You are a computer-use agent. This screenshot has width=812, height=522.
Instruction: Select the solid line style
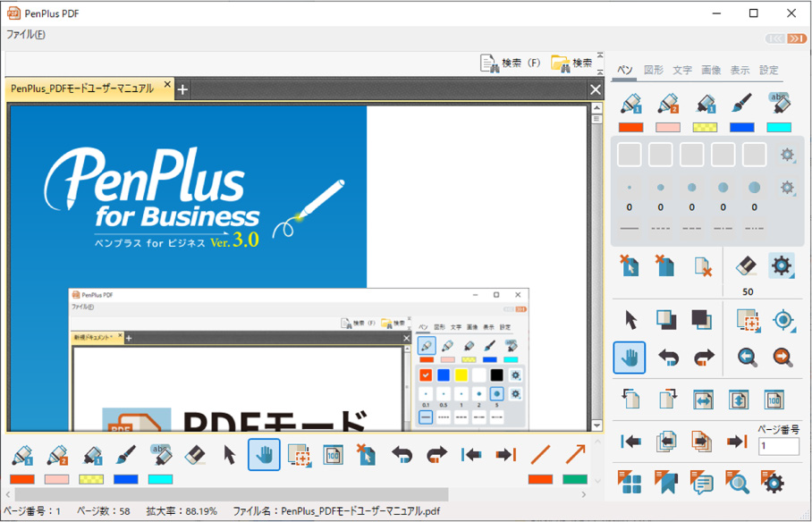pos(630,228)
